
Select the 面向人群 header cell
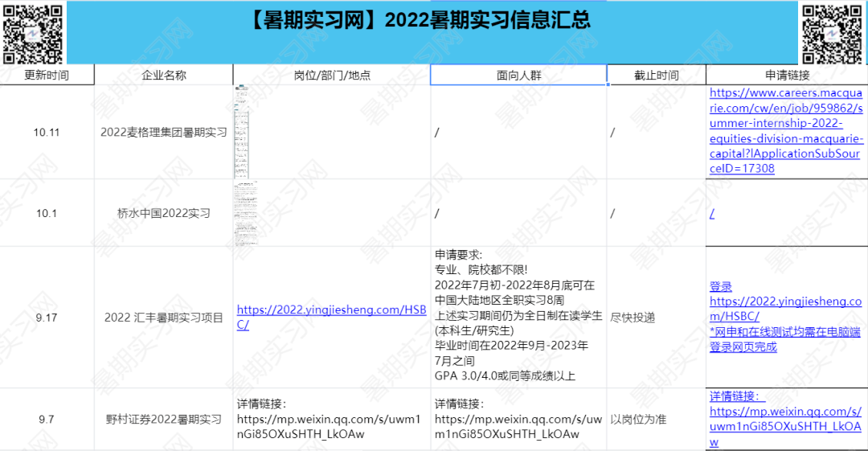click(518, 76)
